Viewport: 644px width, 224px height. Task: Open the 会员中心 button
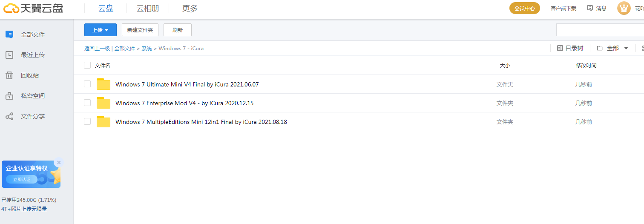pos(525,8)
